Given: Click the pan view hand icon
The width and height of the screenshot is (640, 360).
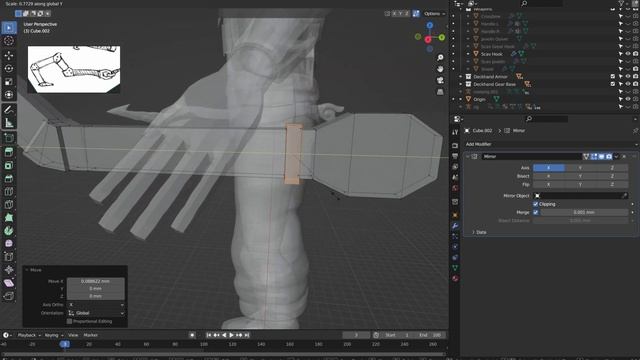Looking at the screenshot, I should 440,69.
